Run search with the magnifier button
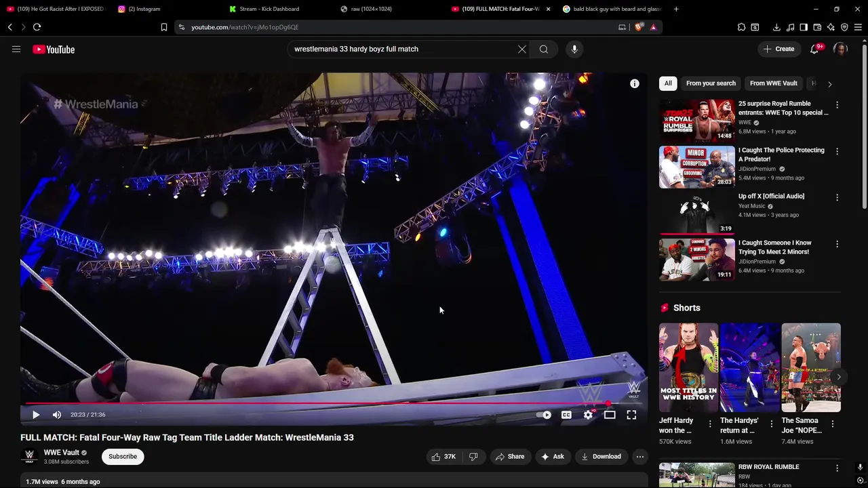 tap(543, 49)
